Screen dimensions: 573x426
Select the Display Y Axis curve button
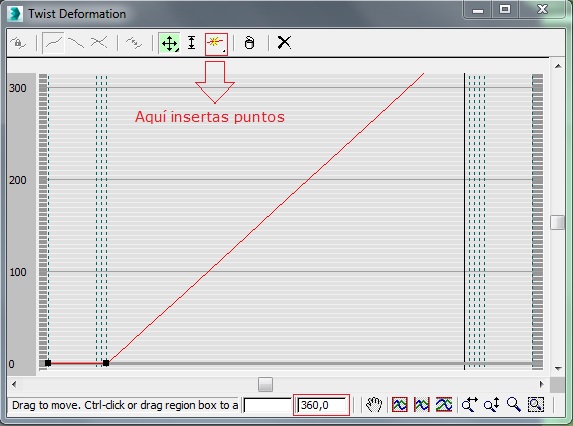pyautogui.click(x=76, y=43)
